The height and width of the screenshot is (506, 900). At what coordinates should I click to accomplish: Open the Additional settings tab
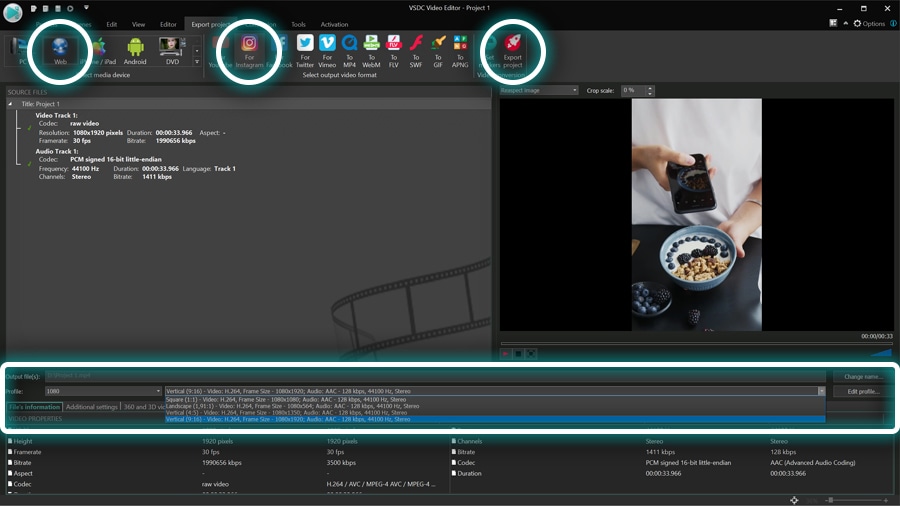click(91, 407)
